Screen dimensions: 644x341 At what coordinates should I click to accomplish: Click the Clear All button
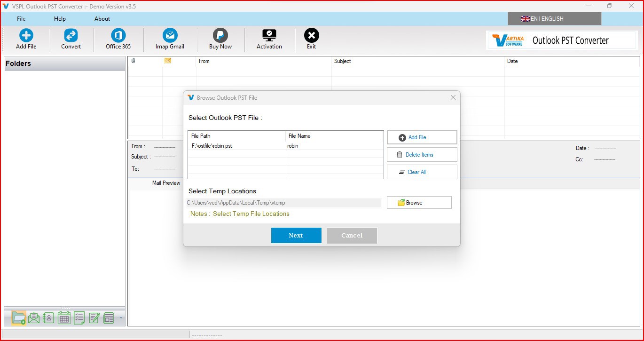click(422, 172)
